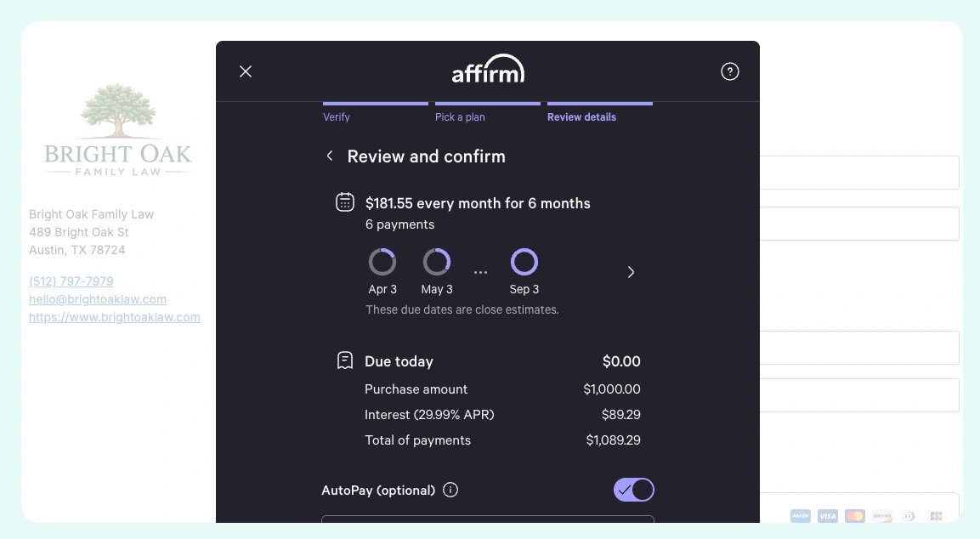Click the Purchase amount $1,000.00 value
This screenshot has height=539, width=980.
pyautogui.click(x=612, y=389)
